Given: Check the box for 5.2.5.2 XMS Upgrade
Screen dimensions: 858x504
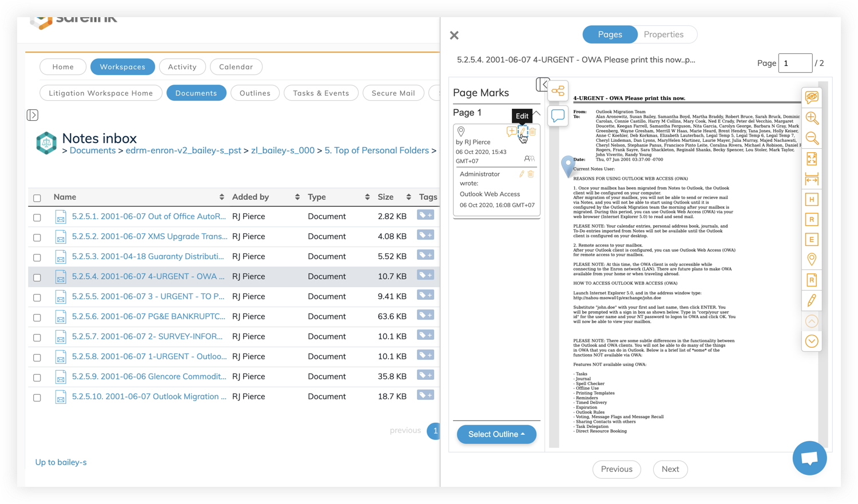Looking at the screenshot, I should [37, 237].
